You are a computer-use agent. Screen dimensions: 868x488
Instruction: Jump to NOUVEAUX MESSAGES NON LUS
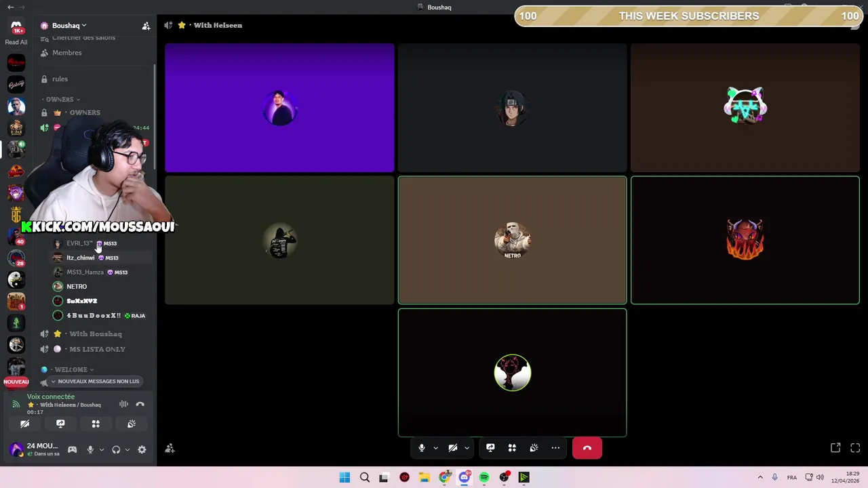[x=94, y=382]
